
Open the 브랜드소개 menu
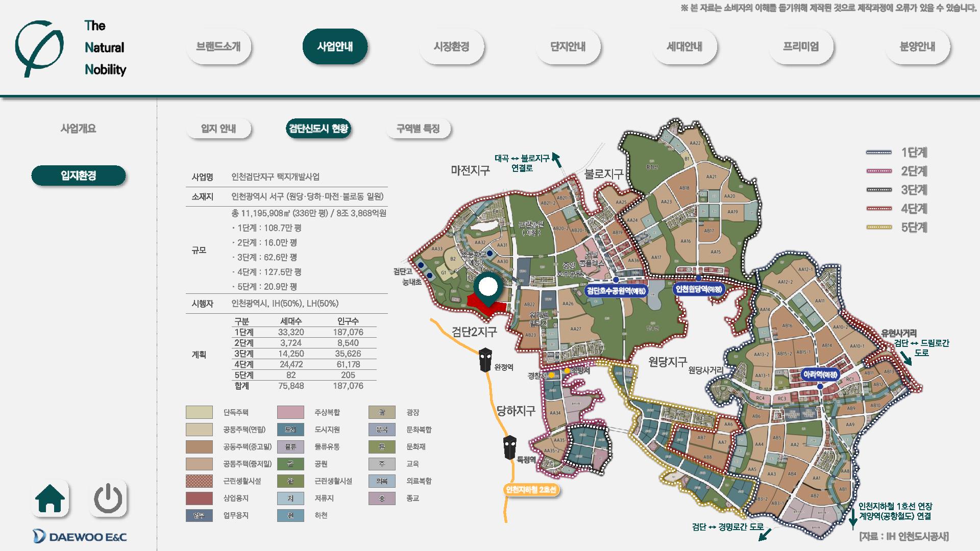[218, 47]
